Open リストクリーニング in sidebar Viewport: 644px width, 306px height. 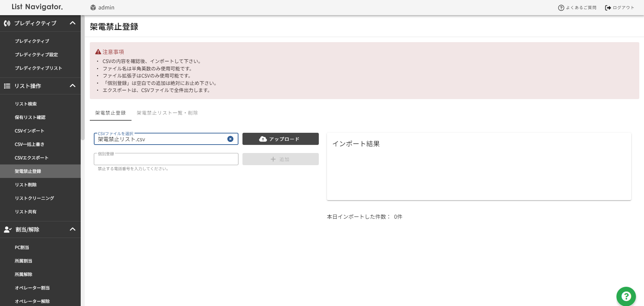tap(40, 198)
